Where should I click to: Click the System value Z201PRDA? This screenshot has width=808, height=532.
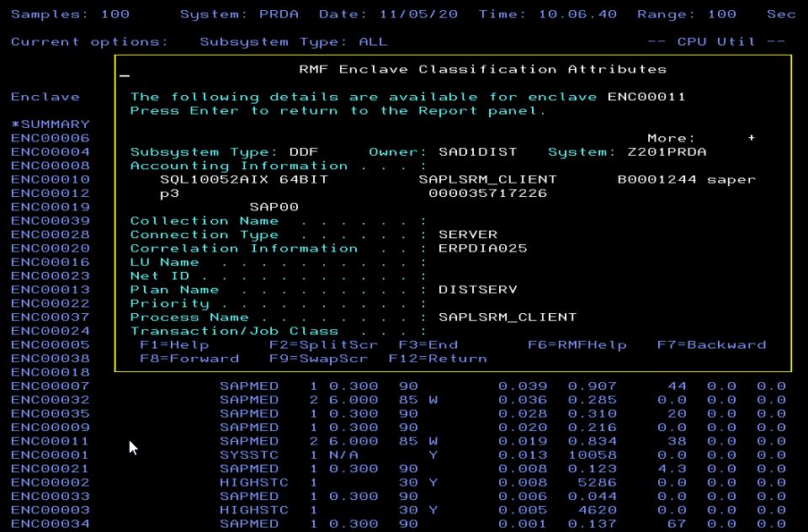(x=667, y=152)
